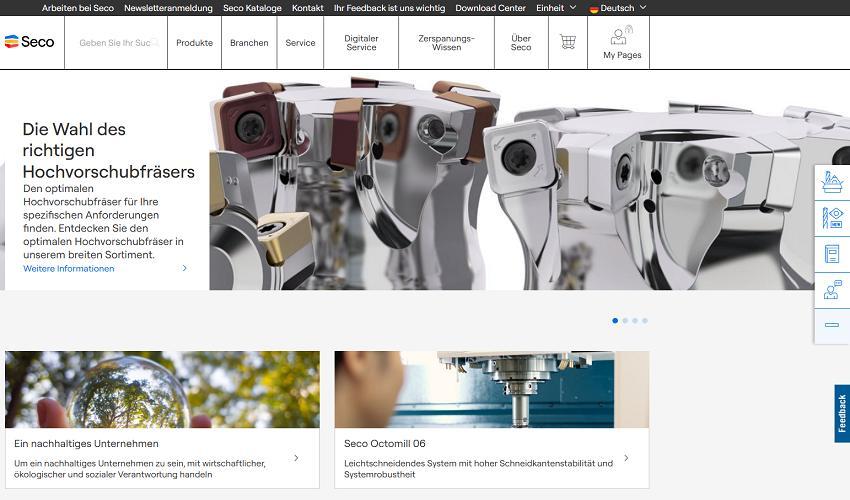Open the Zerspanungs-Wissen menu
This screenshot has height=500, width=850.
pyautogui.click(x=446, y=43)
